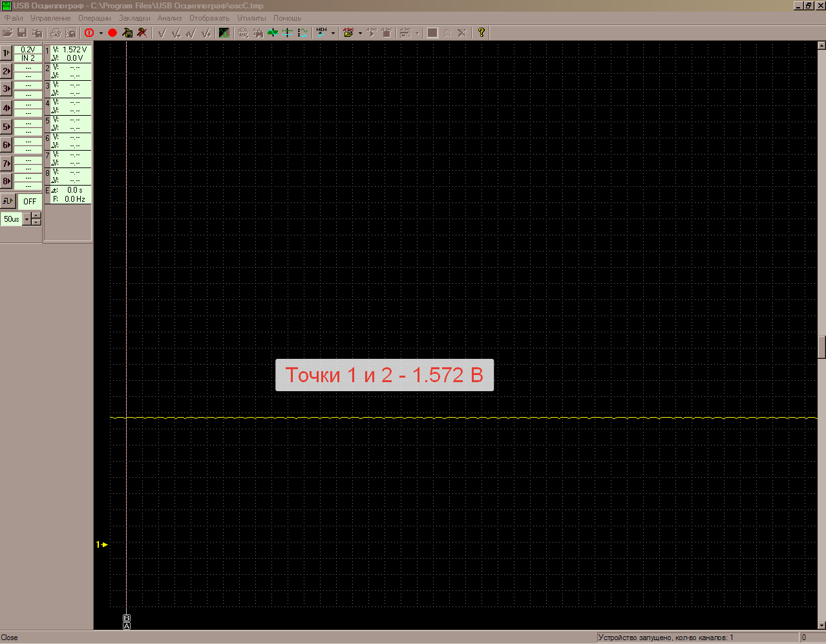
Task: Click the 0.2V channel 1 scale field
Action: (x=28, y=49)
